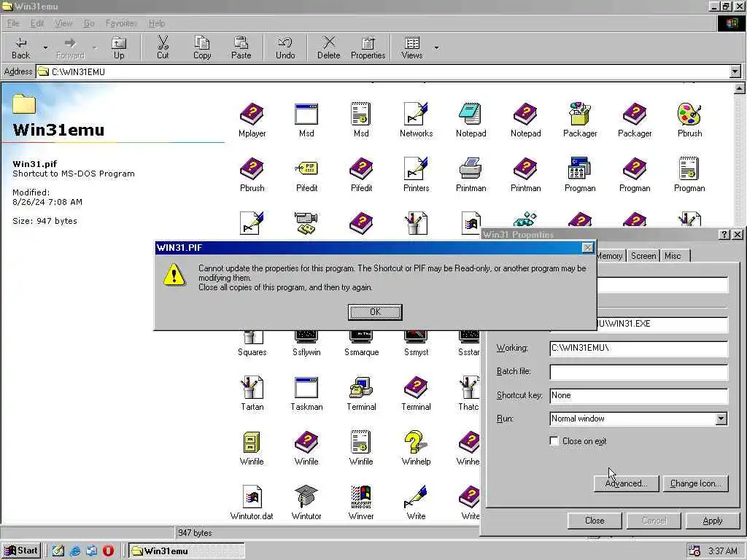This screenshot has height=560, width=747.
Task: Click the system tray clock
Action: click(x=722, y=551)
